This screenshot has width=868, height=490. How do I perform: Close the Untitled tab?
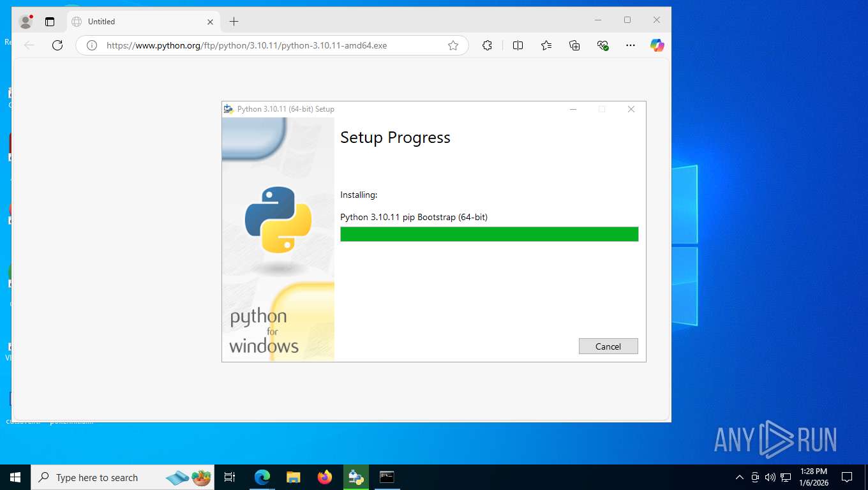(211, 22)
